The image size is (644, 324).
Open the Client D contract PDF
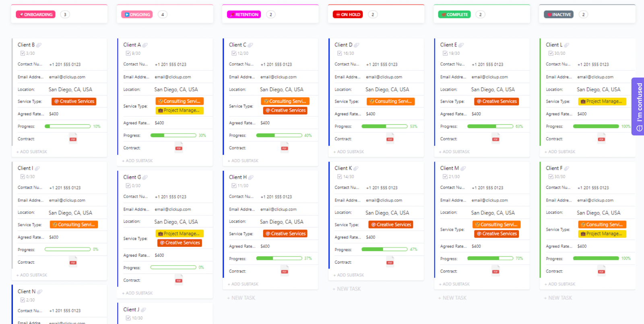pos(390,138)
